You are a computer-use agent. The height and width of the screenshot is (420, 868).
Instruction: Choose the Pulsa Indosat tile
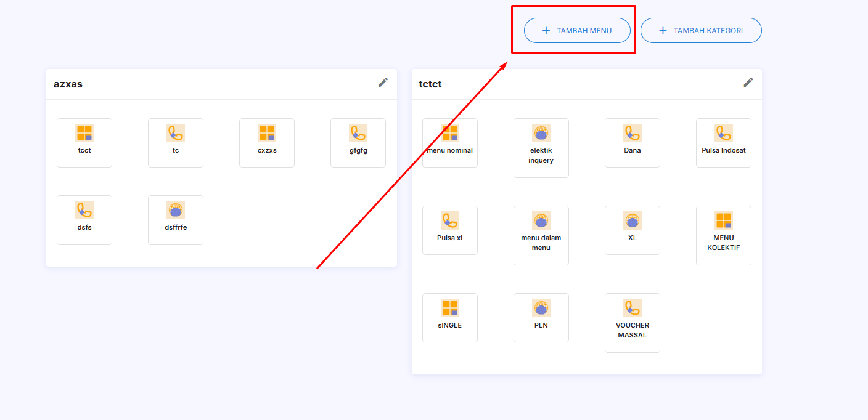pos(724,142)
